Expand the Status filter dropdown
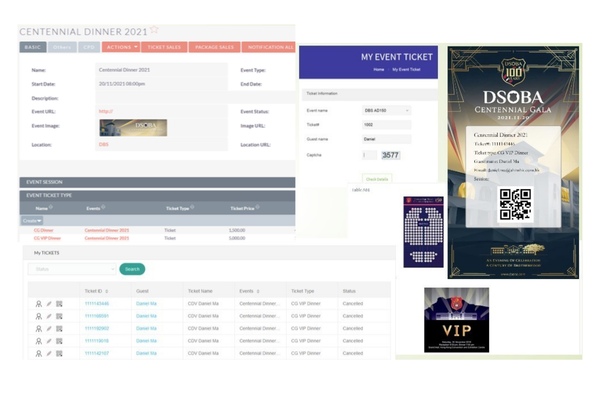 click(x=72, y=269)
